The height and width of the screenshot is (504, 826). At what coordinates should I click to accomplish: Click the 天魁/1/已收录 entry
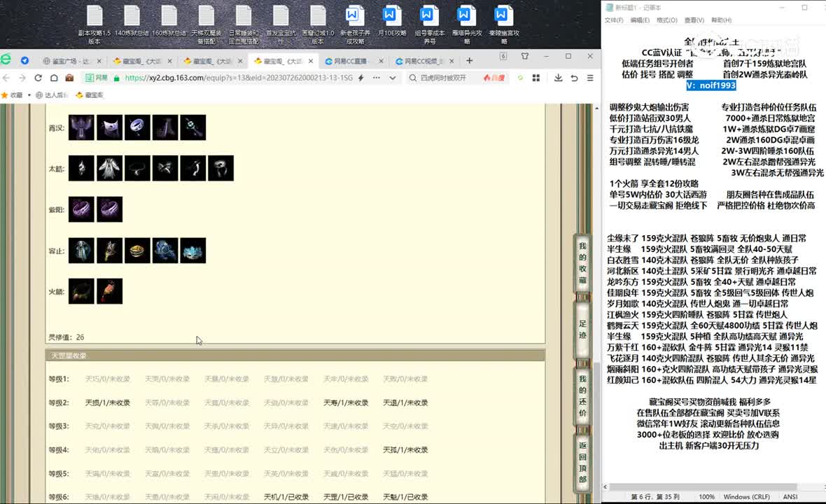pyautogui.click(x=405, y=497)
